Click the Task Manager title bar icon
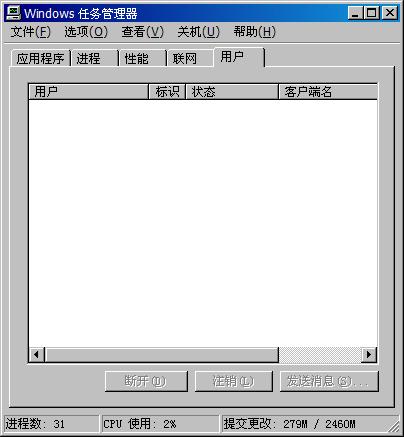 [13, 13]
